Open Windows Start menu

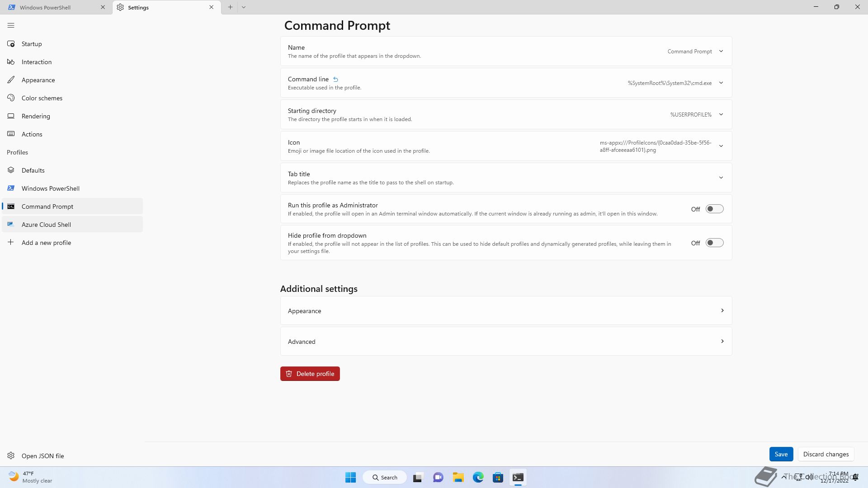pos(350,478)
